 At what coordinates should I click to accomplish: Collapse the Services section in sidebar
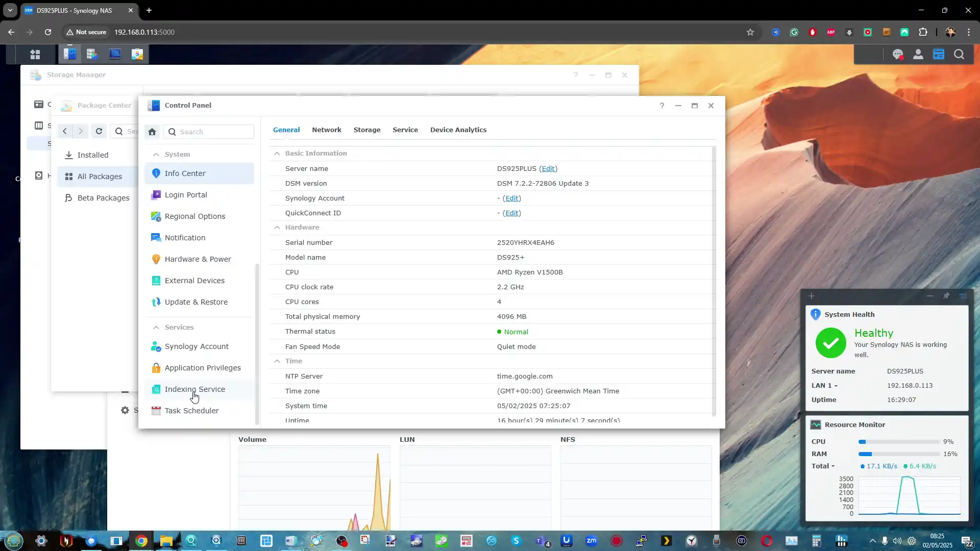point(156,327)
